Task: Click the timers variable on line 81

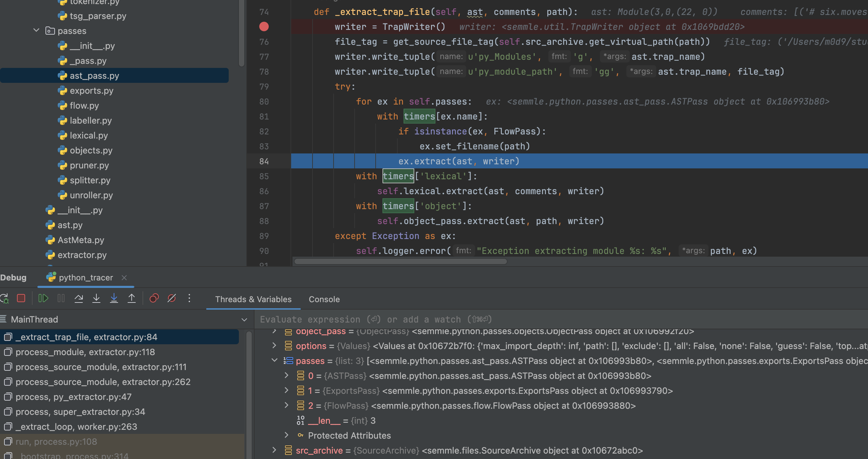Action: click(419, 116)
